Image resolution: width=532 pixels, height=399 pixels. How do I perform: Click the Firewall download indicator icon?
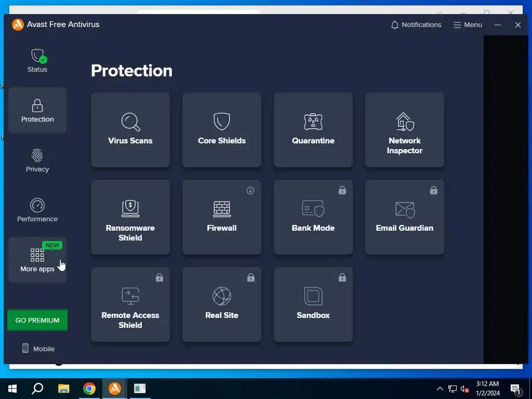(x=250, y=191)
